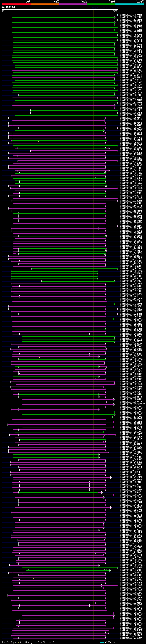The height and width of the screenshot is (644, 146).
Task: Select the UniRef100_Q9Y2Z0-2 label
Action: [132, 404]
